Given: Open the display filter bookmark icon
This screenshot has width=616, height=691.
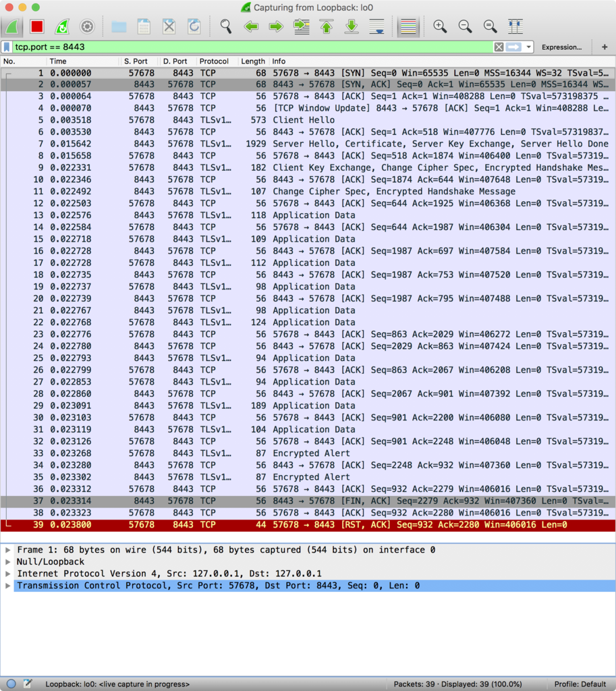Looking at the screenshot, I should pos(7,47).
